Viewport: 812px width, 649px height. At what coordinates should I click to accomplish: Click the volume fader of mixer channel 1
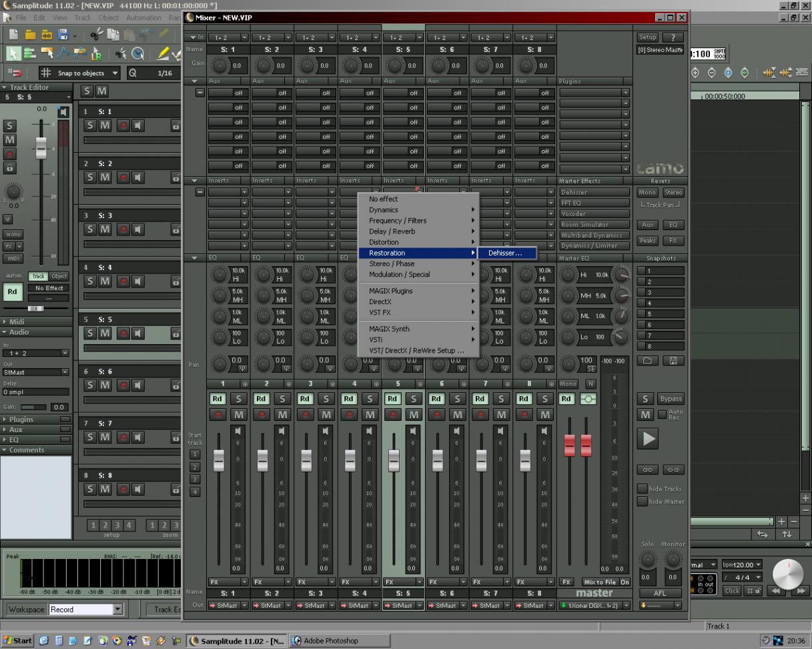(219, 460)
